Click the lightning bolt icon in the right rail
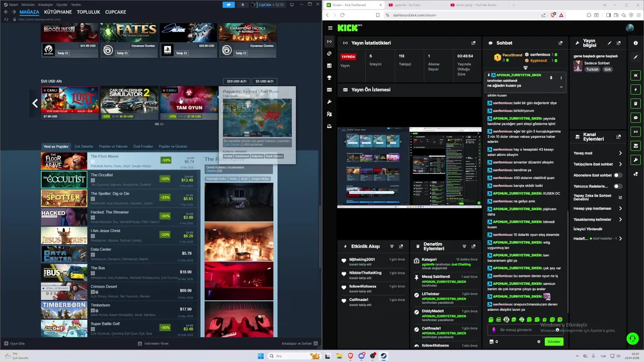Viewport: 644px width, 362px height. pyautogui.click(x=636, y=89)
